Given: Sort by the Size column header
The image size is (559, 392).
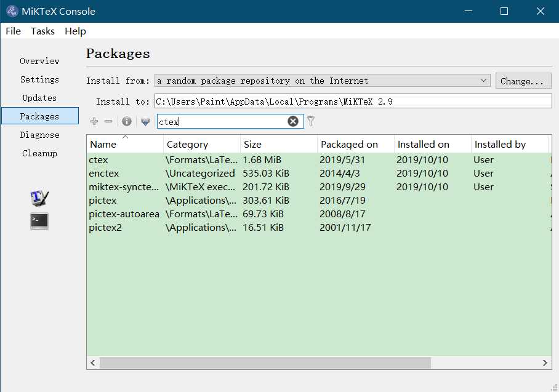Looking at the screenshot, I should 279,144.
